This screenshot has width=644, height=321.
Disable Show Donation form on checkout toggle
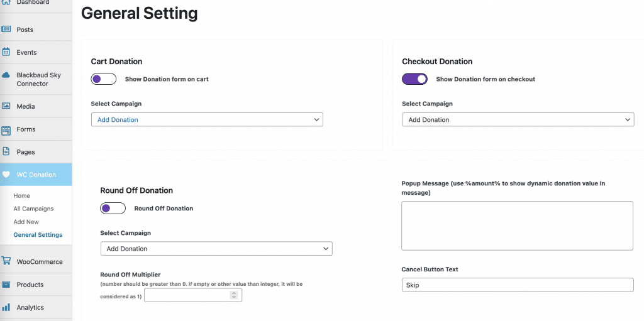[414, 79]
